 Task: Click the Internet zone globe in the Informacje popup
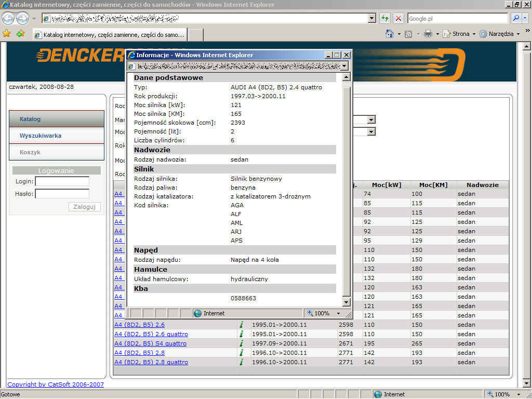click(197, 313)
